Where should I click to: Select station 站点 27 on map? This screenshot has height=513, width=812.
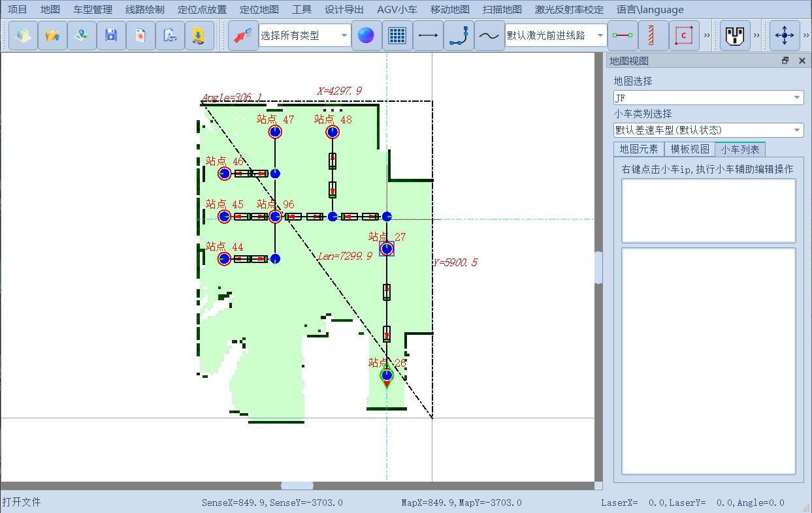(387, 248)
